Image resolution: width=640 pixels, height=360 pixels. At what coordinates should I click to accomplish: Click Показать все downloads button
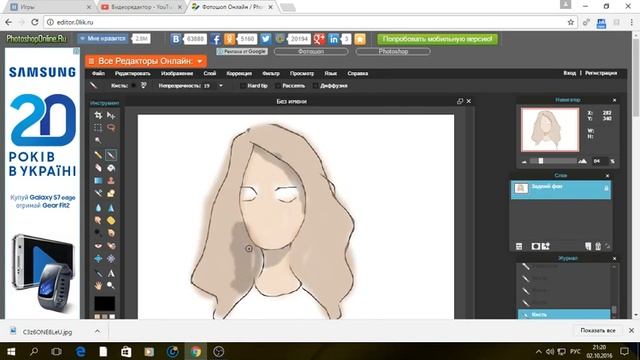tap(598, 331)
